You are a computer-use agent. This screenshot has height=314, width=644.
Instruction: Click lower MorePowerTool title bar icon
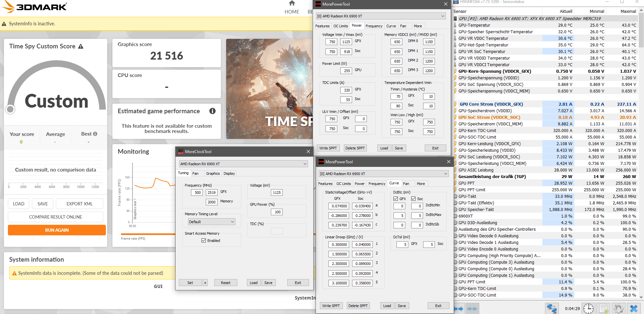click(321, 162)
